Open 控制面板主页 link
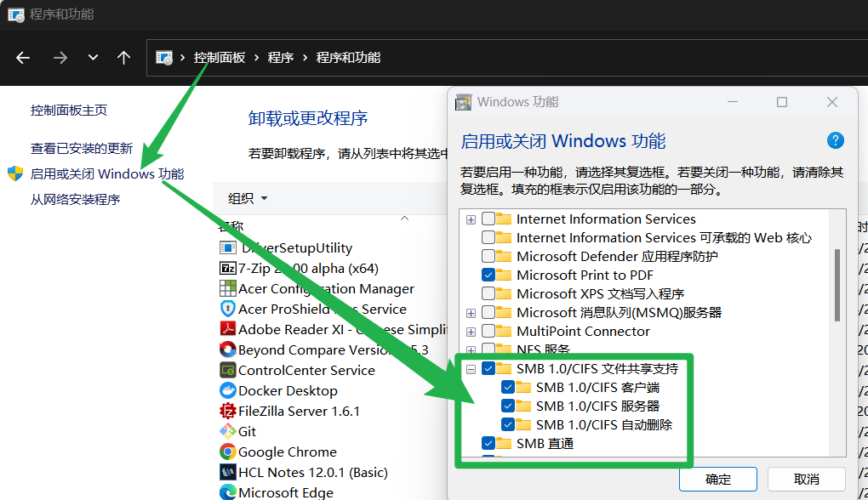This screenshot has height=500, width=868. tap(69, 110)
